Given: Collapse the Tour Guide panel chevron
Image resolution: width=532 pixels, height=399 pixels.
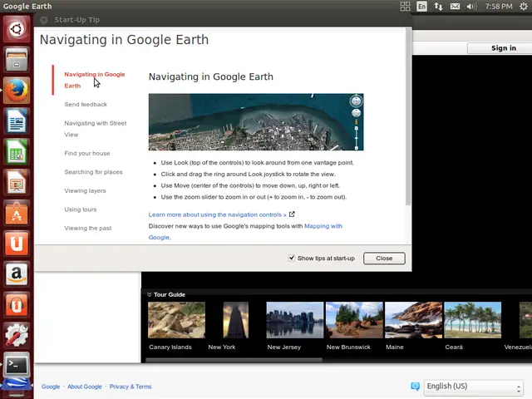Looking at the screenshot, I should (x=150, y=294).
